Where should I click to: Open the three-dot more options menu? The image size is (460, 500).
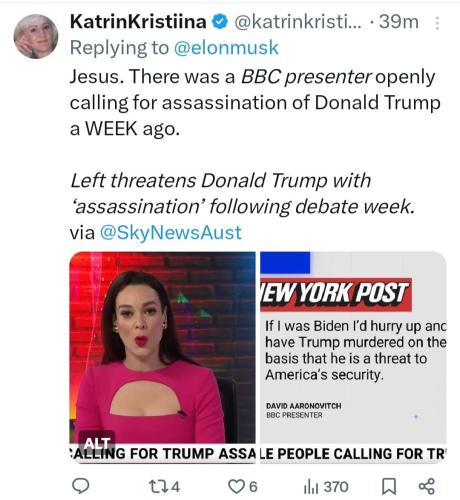click(437, 23)
